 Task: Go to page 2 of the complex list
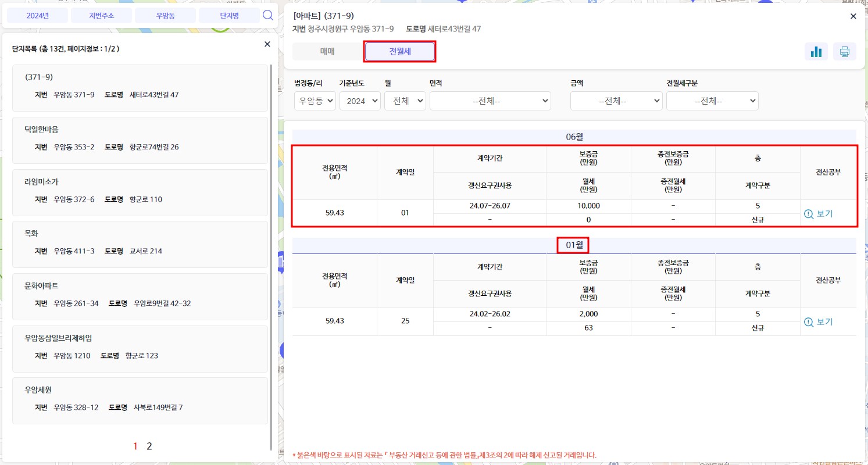[x=149, y=445]
